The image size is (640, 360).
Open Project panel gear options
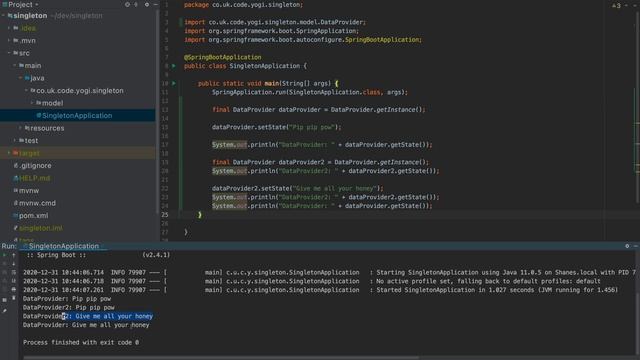tap(147, 4)
